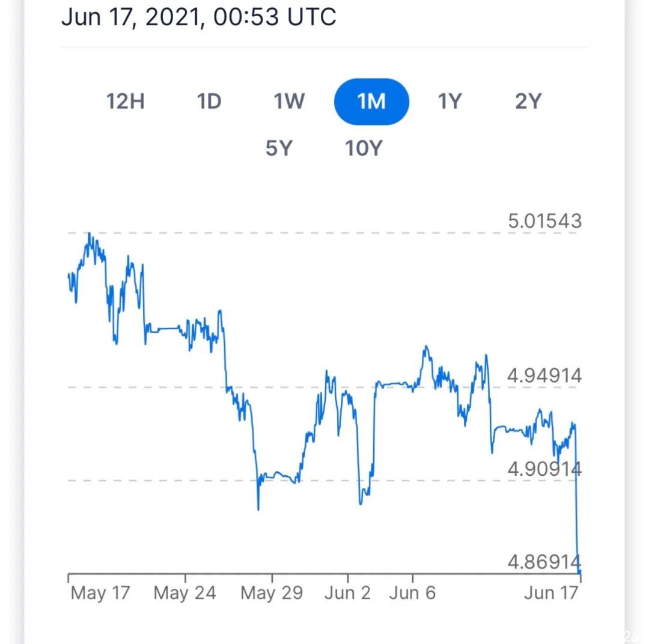Click the May 29 axis label
This screenshot has height=644, width=649.
pyautogui.click(x=272, y=593)
